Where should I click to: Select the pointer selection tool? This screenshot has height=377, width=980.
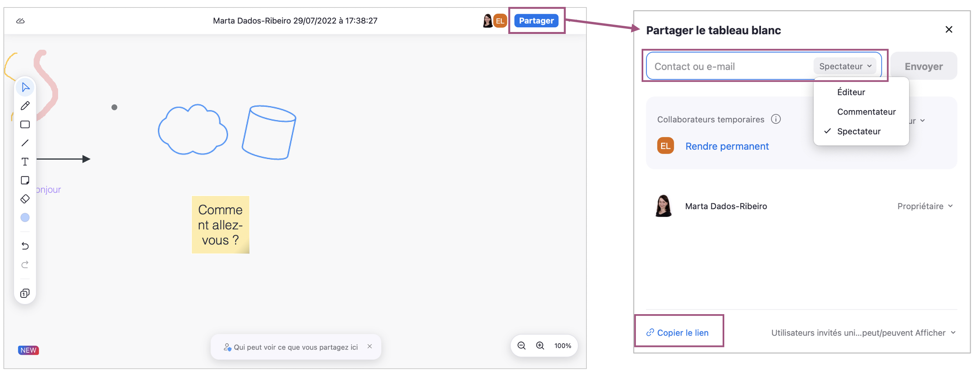[x=25, y=87]
